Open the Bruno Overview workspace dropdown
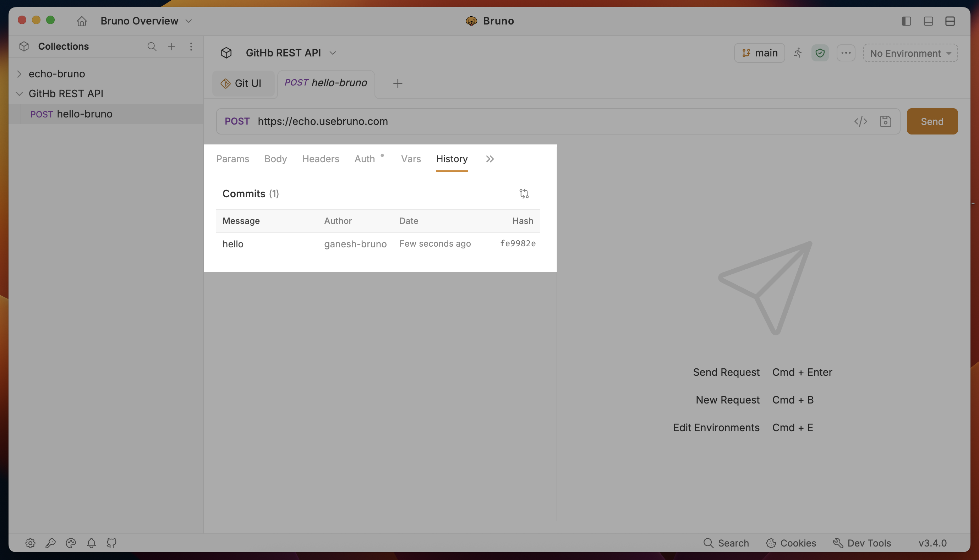The height and width of the screenshot is (560, 979). pos(146,21)
